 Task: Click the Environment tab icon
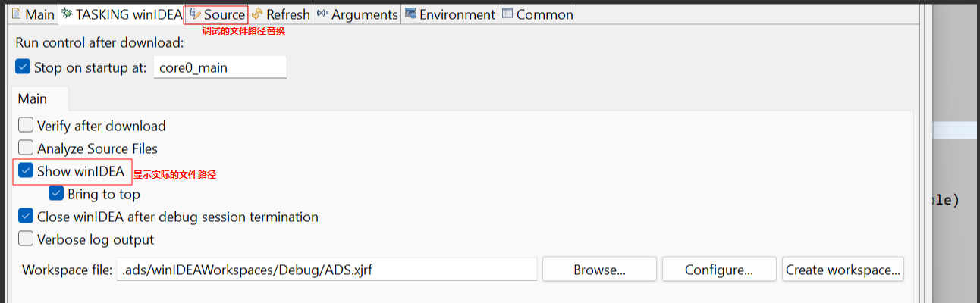pyautogui.click(x=410, y=14)
